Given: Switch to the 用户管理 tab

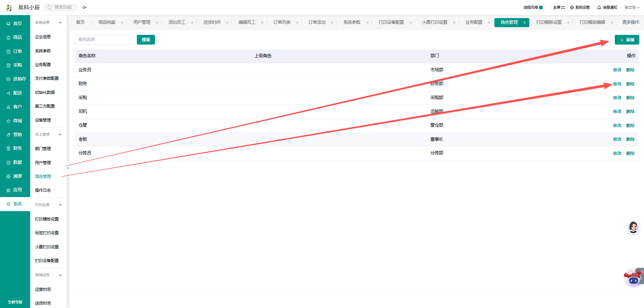Looking at the screenshot, I should coord(142,22).
